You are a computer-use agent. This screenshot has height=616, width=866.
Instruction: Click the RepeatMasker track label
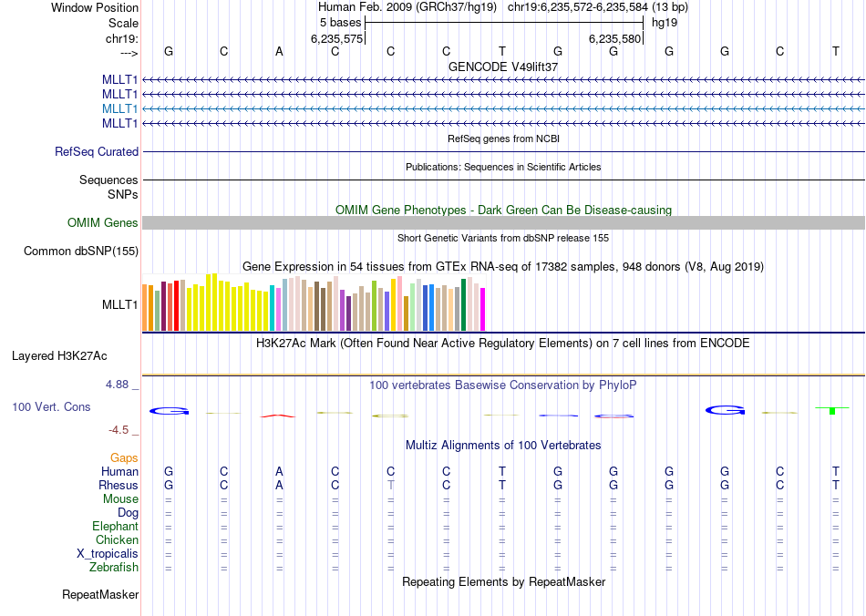pyautogui.click(x=100, y=594)
